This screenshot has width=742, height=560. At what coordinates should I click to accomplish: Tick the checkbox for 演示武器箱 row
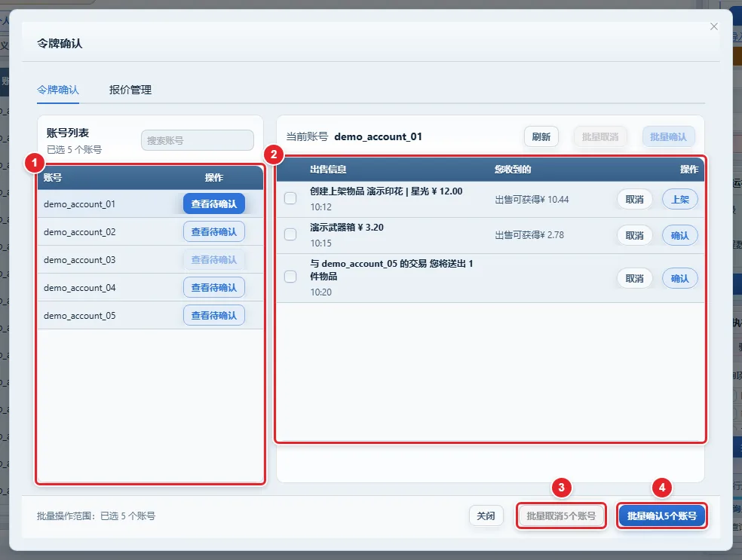(x=290, y=234)
